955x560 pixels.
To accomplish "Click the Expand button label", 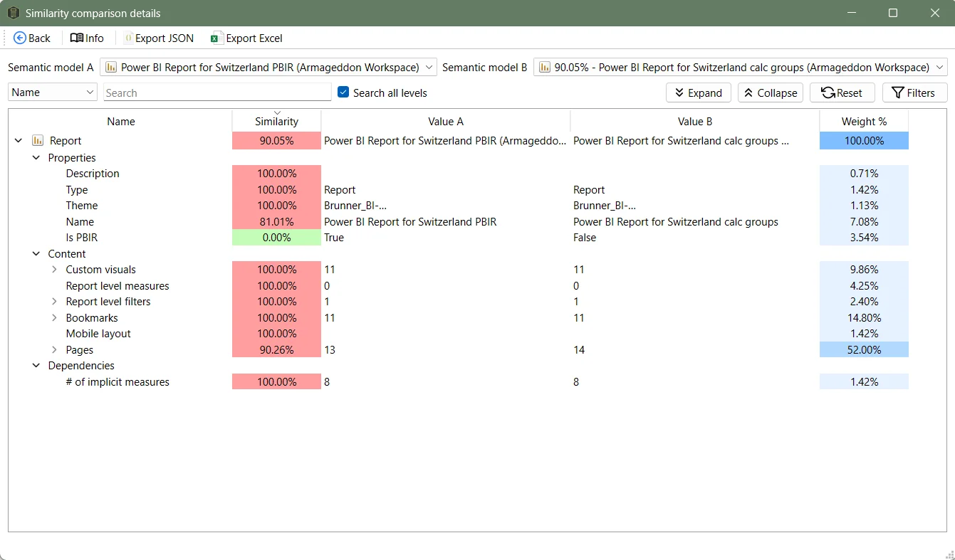I will coord(705,93).
